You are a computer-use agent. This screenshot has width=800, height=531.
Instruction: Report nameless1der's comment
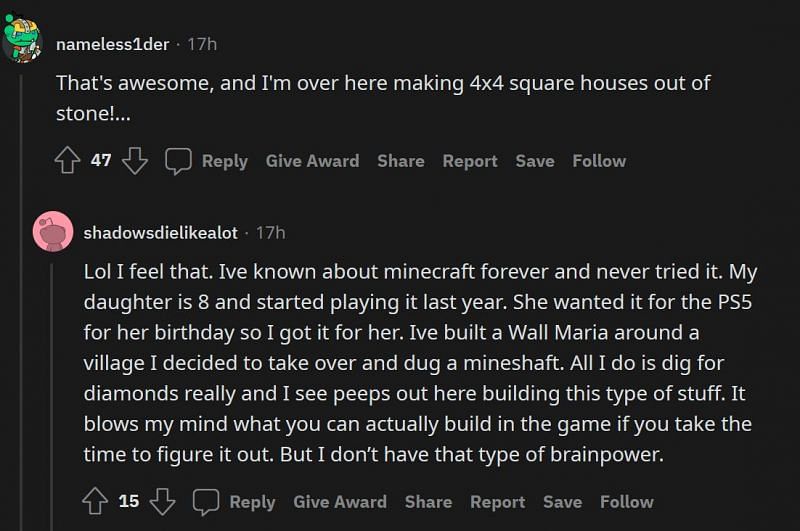pyautogui.click(x=470, y=161)
